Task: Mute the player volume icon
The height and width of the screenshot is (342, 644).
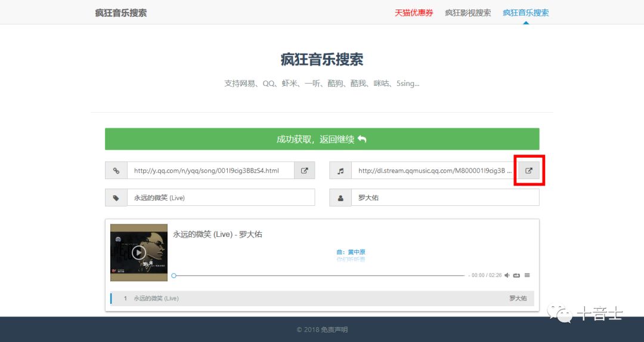Action: tap(507, 276)
